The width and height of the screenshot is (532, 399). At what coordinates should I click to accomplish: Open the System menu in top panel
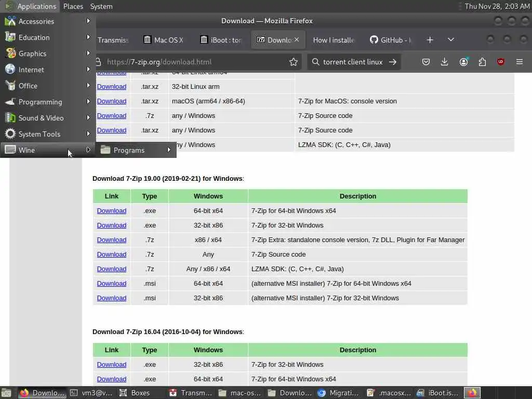tap(101, 6)
